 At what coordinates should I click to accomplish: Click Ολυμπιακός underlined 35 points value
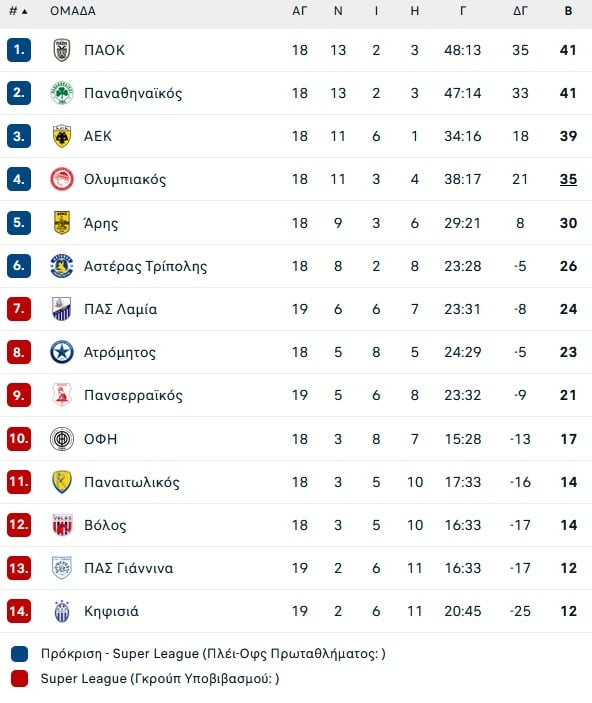[x=568, y=179]
